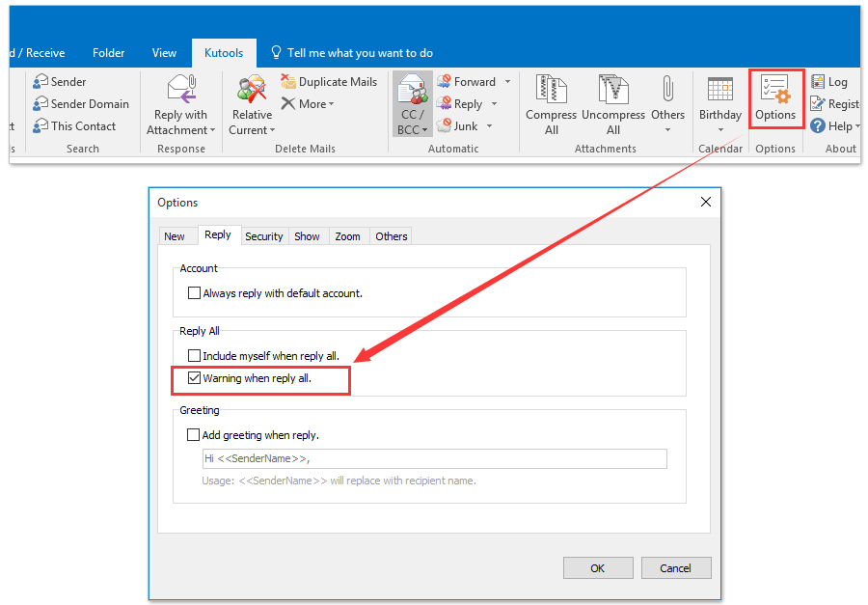
Task: Expand the Forward dropdown arrow
Action: 508,81
